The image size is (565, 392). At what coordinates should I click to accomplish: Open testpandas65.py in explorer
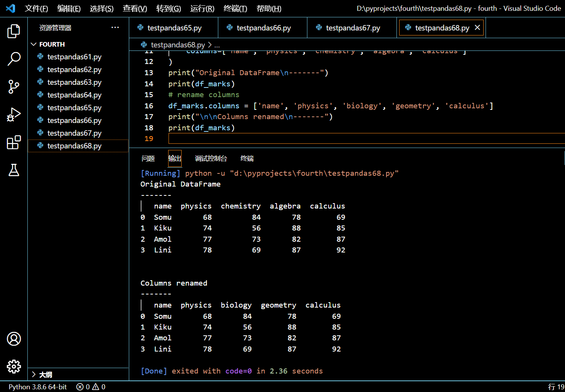pos(78,108)
